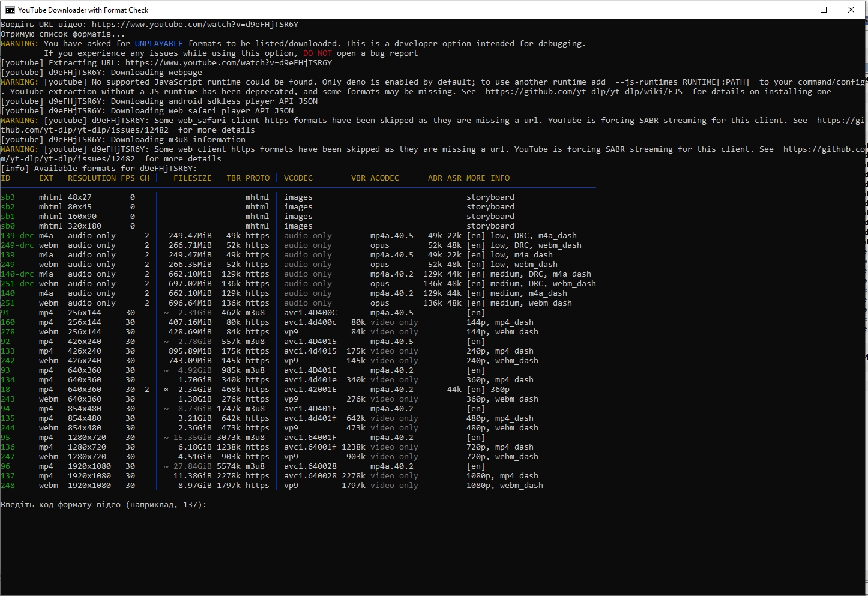Image resolution: width=868 pixels, height=596 pixels.
Task: Click the 'MORE INFO' column header
Action: (488, 178)
